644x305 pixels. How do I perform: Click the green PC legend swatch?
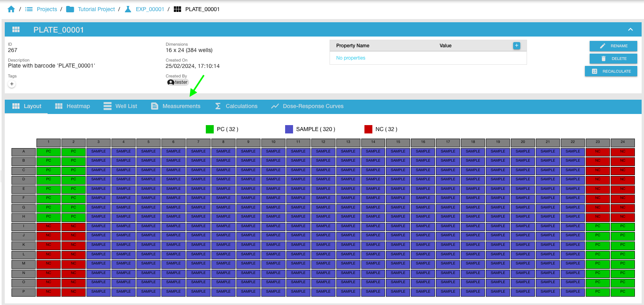pos(210,129)
